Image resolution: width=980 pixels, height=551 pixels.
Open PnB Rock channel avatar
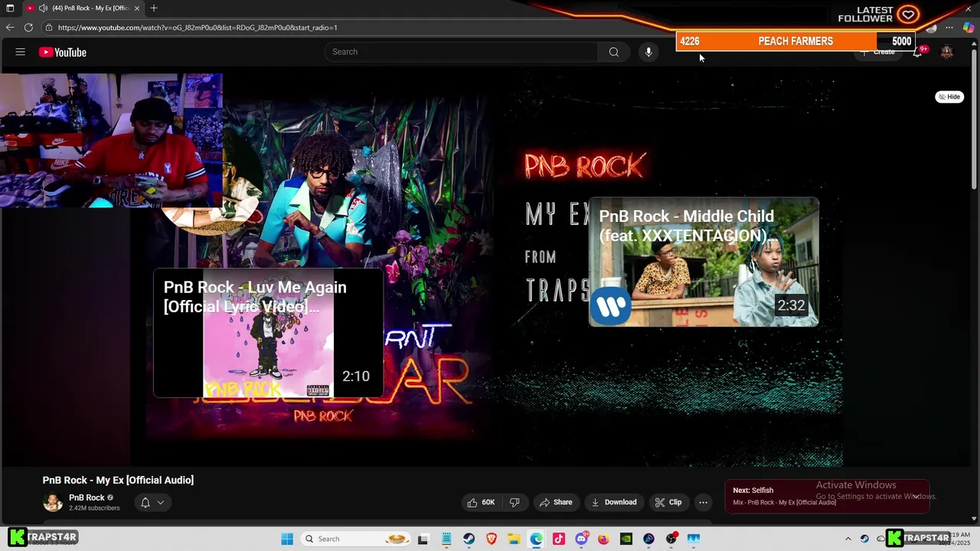pyautogui.click(x=53, y=502)
